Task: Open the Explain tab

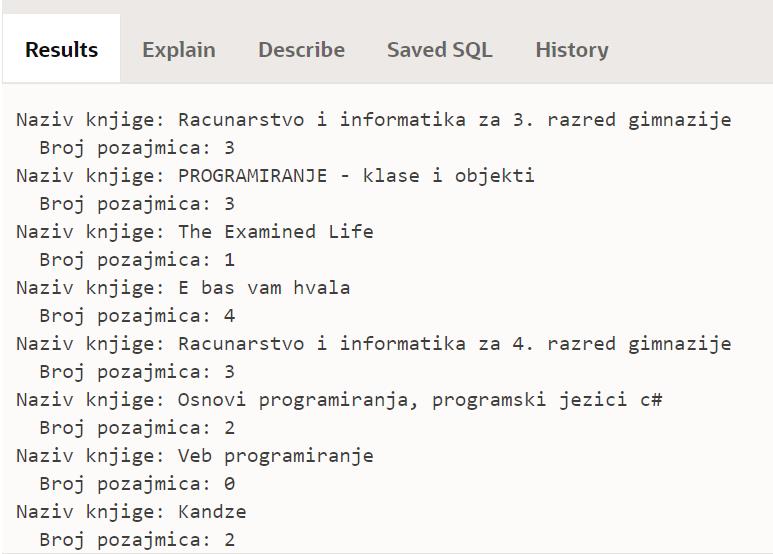Action: pyautogui.click(x=178, y=50)
